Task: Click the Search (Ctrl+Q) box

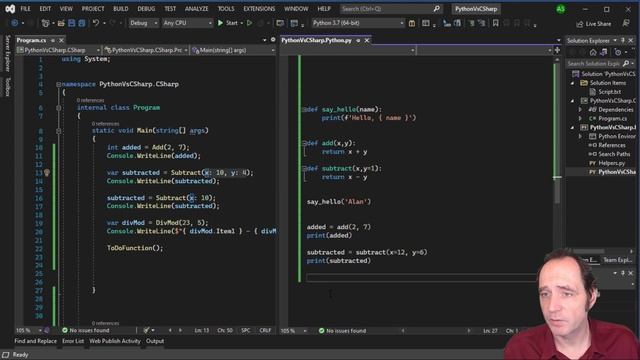Action: (391, 9)
